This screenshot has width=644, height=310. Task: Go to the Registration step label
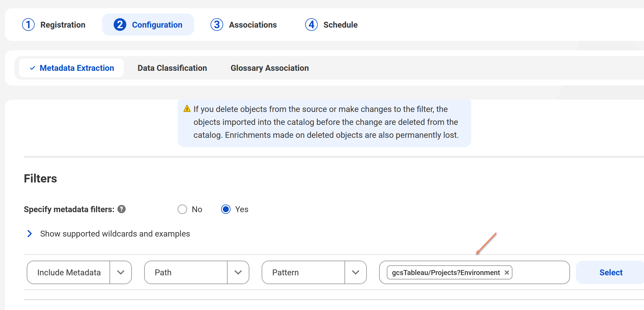[63, 25]
